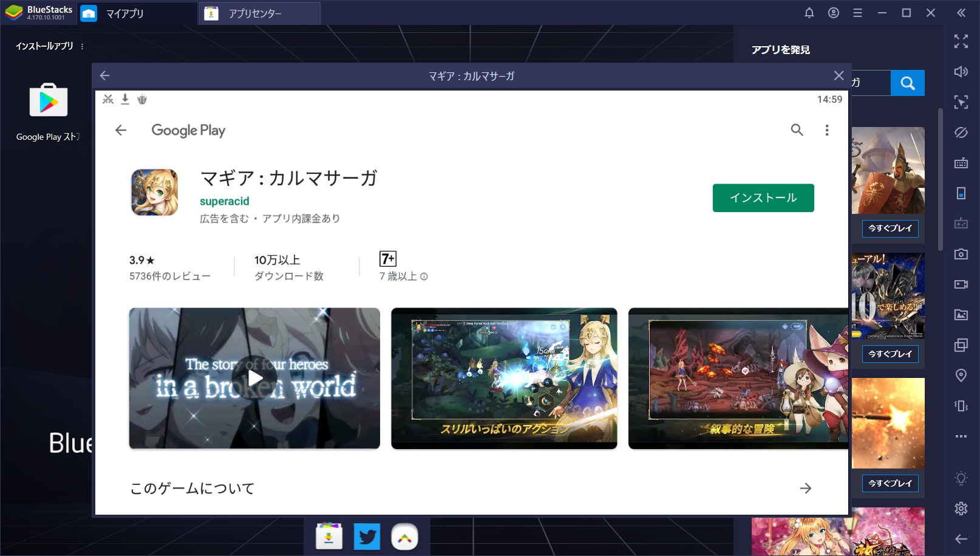The width and height of the screenshot is (980, 556).
Task: Click the blue search button in アプリを発見
Action: (908, 83)
